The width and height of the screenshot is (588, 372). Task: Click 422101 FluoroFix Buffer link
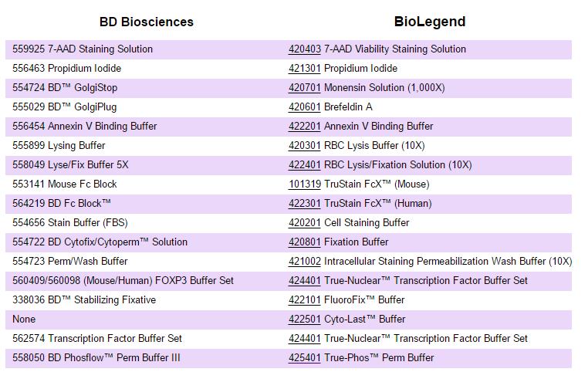(305, 300)
